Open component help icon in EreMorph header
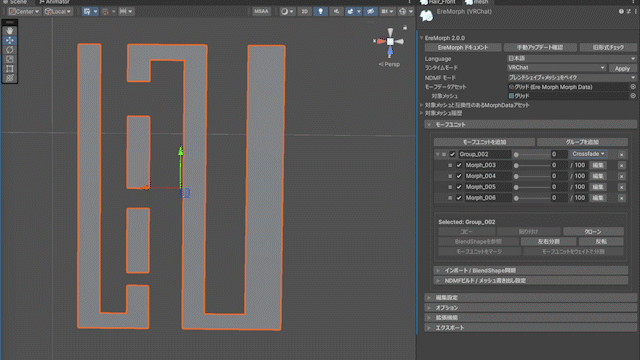Screen dimensions: 640x360 pyautogui.click(x=621, y=11)
